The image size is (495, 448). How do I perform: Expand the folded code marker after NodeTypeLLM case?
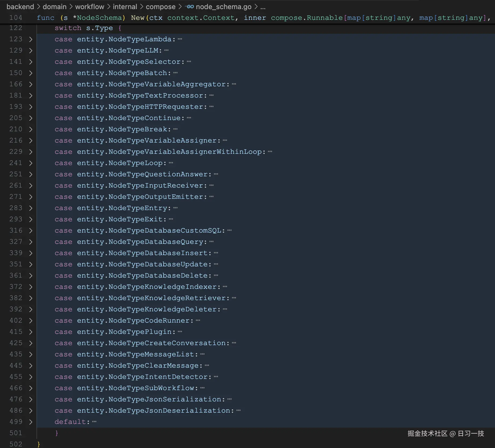click(167, 50)
